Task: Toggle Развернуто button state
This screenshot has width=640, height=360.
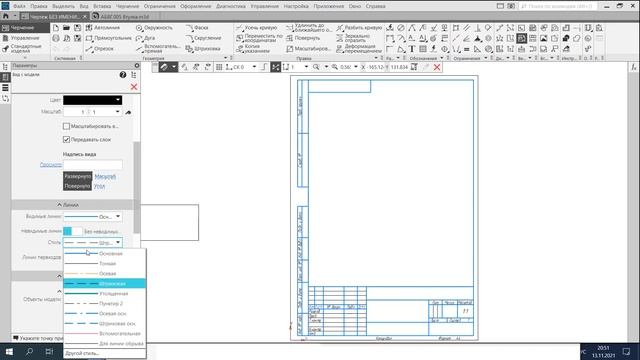Action: coord(78,176)
